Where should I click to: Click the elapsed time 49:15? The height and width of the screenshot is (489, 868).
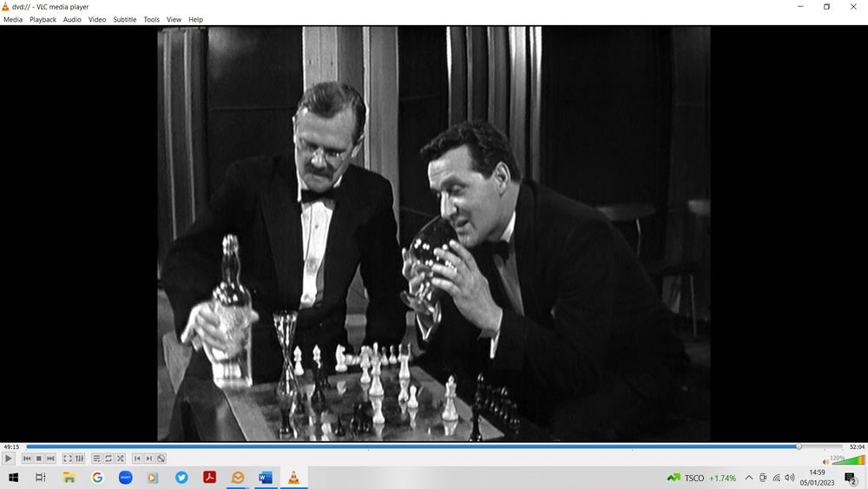pos(11,447)
